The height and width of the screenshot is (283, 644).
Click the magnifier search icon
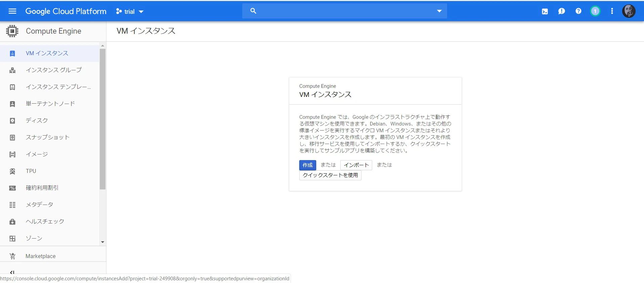pos(253,11)
